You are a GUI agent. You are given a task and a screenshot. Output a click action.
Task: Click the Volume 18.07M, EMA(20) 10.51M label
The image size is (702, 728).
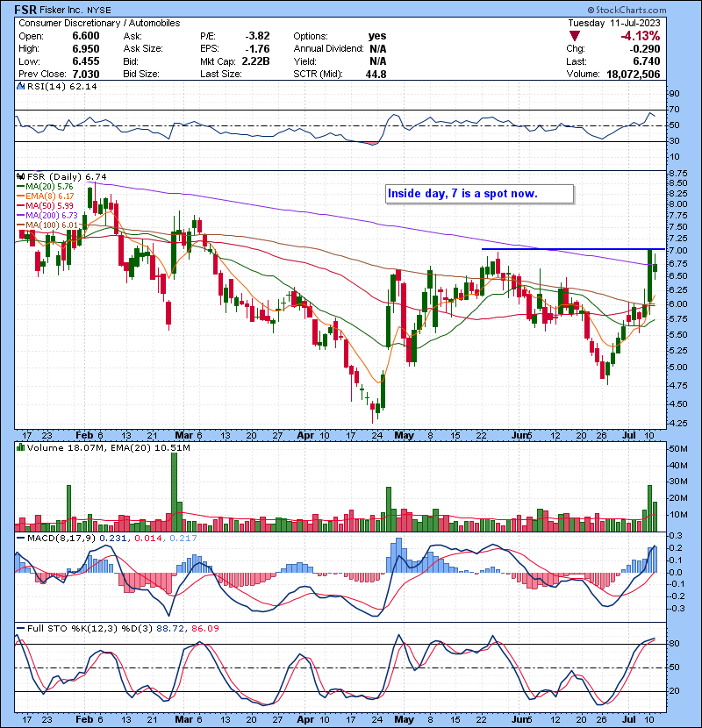[108, 447]
